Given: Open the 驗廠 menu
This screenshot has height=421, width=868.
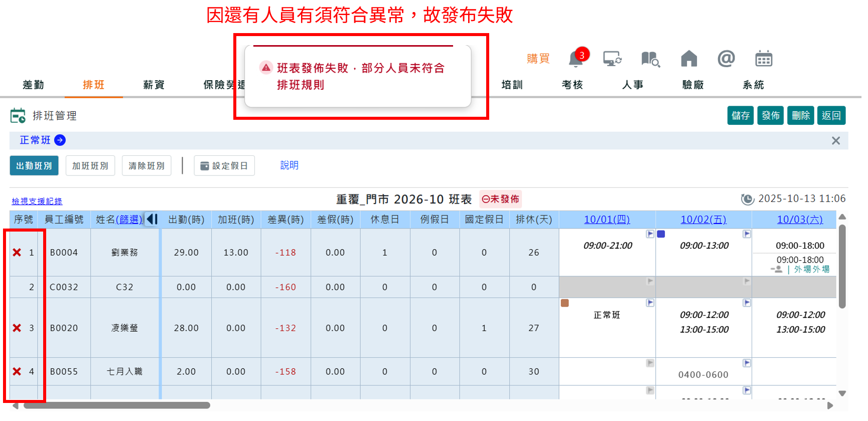Looking at the screenshot, I should 693,85.
